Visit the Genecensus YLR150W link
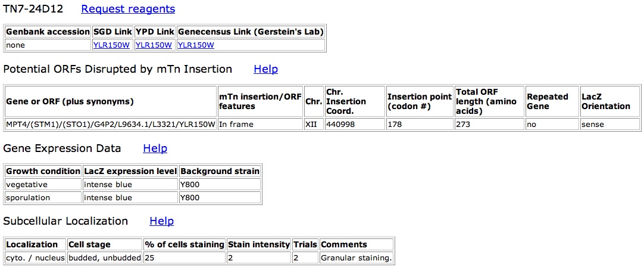The height and width of the screenshot is (270, 644). pos(196,45)
